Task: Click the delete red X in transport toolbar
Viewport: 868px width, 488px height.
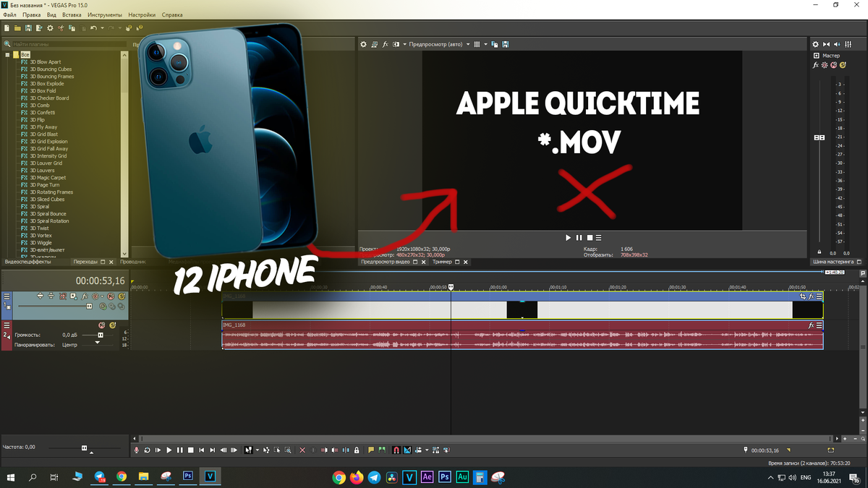Action: click(302, 450)
